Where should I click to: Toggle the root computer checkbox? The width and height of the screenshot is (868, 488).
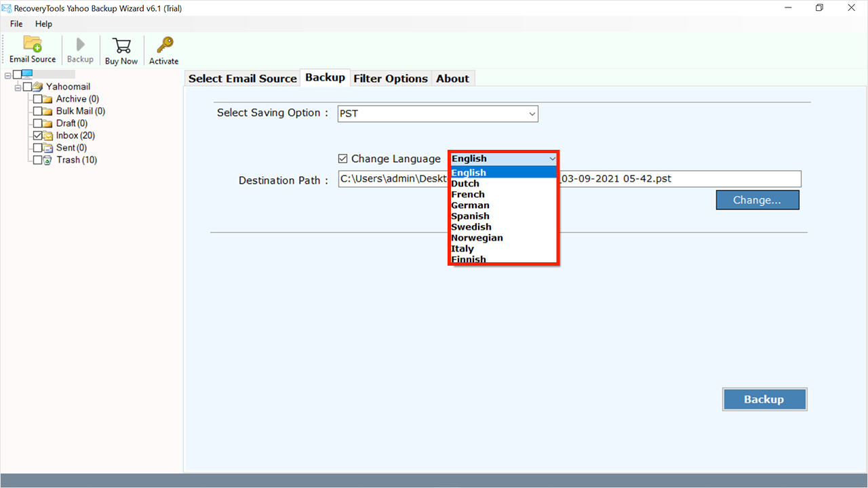tap(17, 74)
